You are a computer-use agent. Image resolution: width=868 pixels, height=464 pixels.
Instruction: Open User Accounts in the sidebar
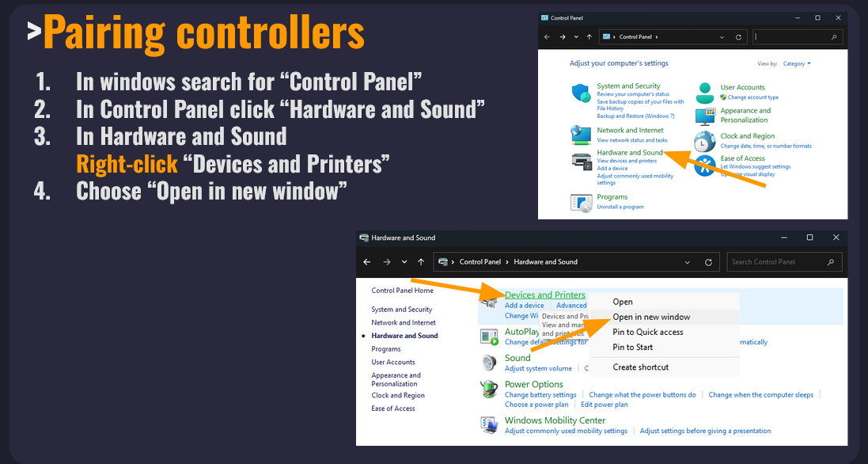coord(393,362)
